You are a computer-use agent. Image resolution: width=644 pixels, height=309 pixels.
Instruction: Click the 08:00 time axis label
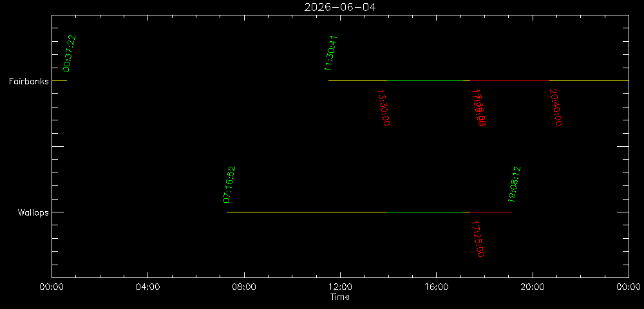click(x=244, y=287)
